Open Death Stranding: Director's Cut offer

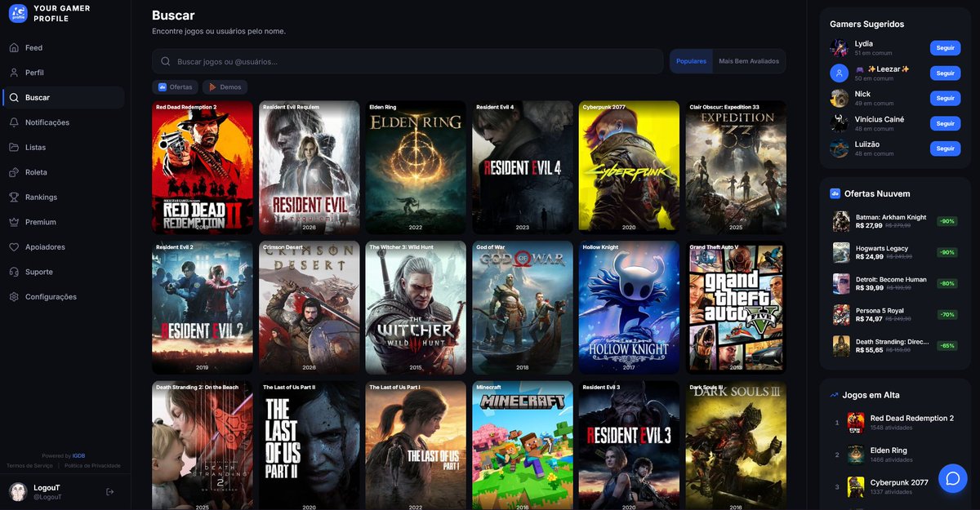point(895,345)
